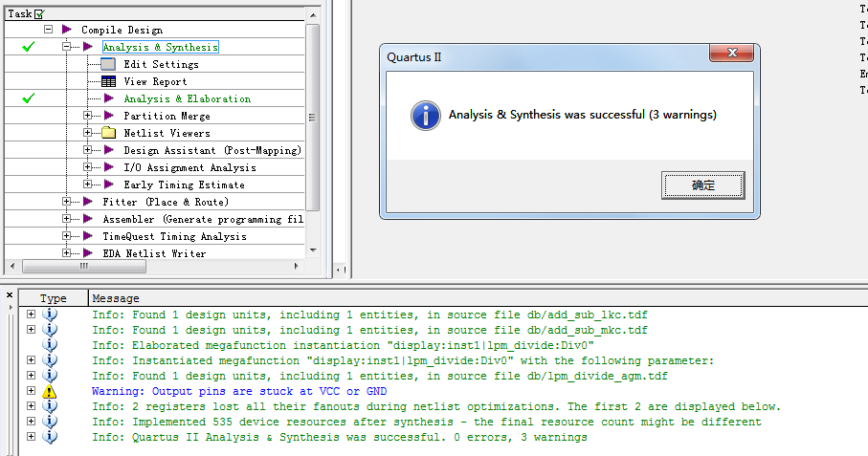Select the Analysis & Elaboration task
The width and height of the screenshot is (868, 456).
pyautogui.click(x=188, y=98)
